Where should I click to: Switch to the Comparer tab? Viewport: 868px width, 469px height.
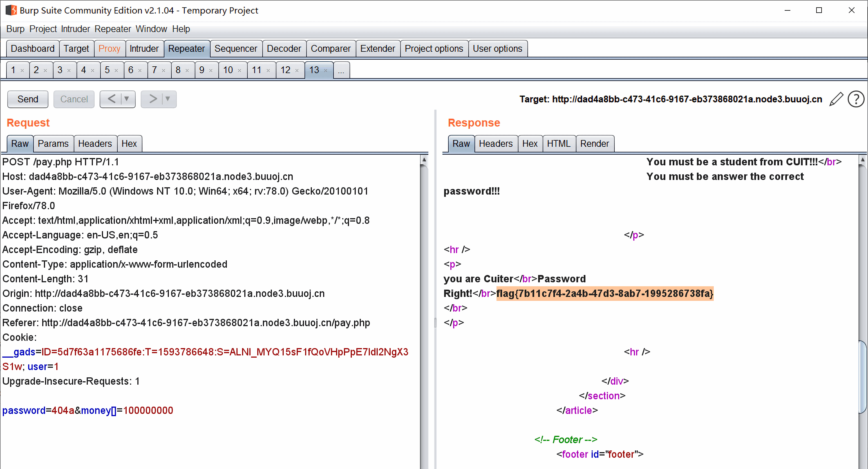click(x=330, y=48)
